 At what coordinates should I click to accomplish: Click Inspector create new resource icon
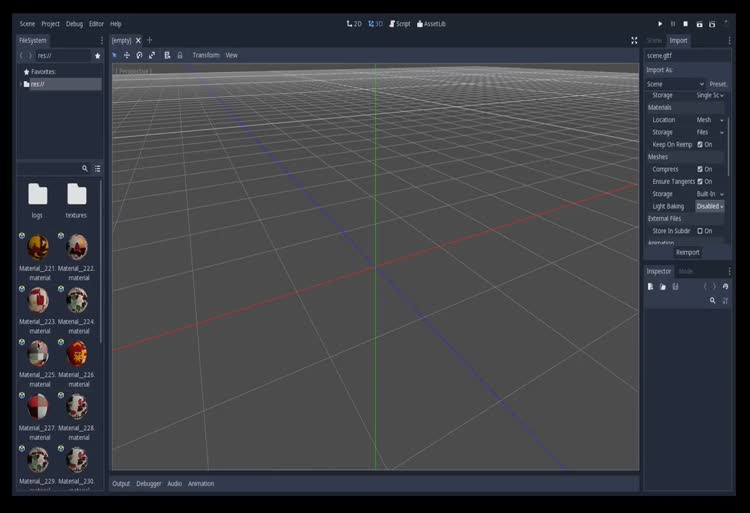click(x=650, y=286)
